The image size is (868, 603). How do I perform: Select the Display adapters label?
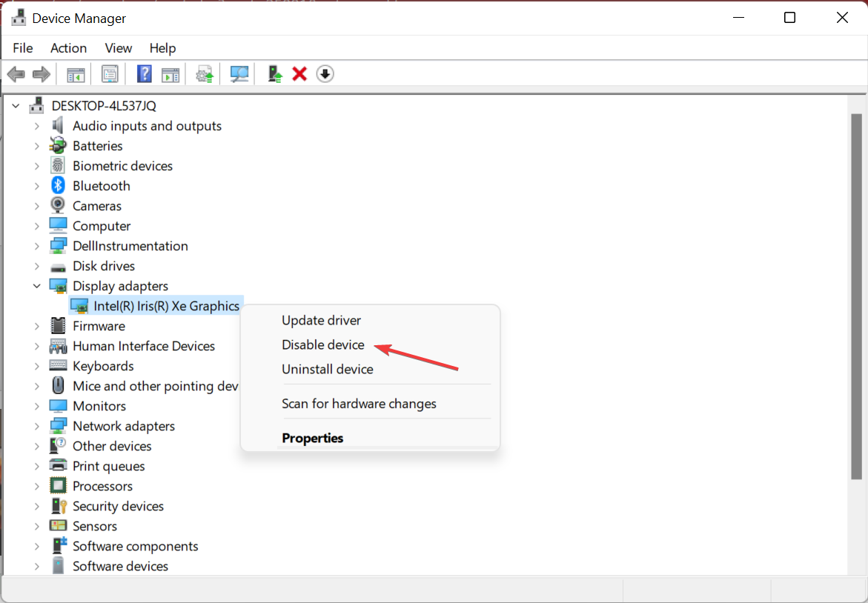(x=120, y=286)
